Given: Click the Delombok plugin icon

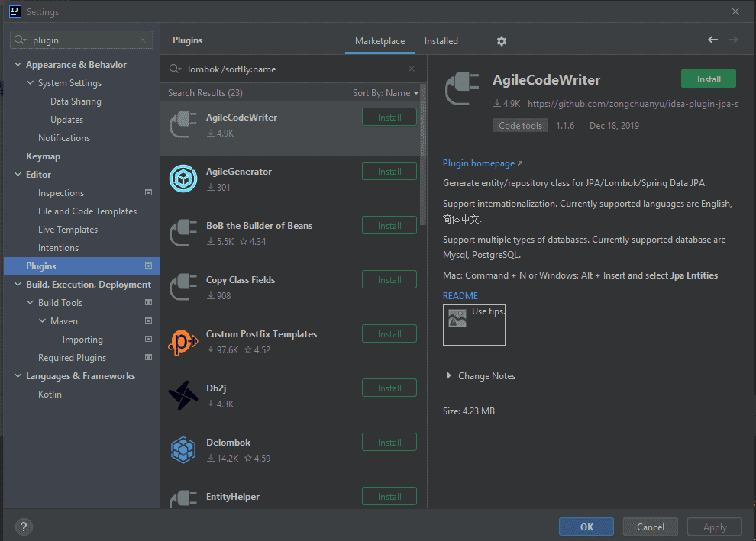Looking at the screenshot, I should coord(183,449).
